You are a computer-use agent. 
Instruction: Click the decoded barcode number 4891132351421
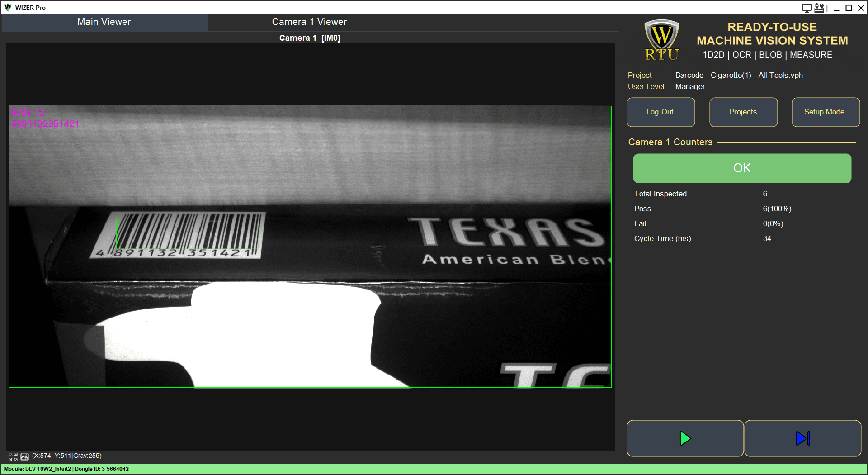pyautogui.click(x=45, y=124)
